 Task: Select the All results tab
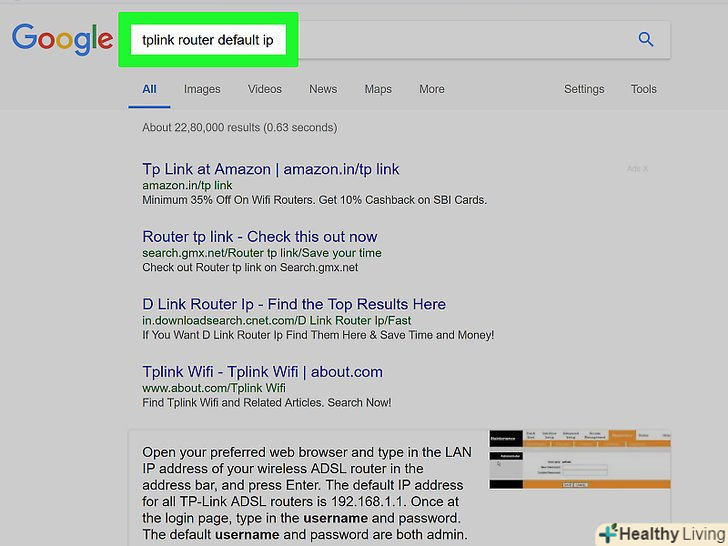149,89
